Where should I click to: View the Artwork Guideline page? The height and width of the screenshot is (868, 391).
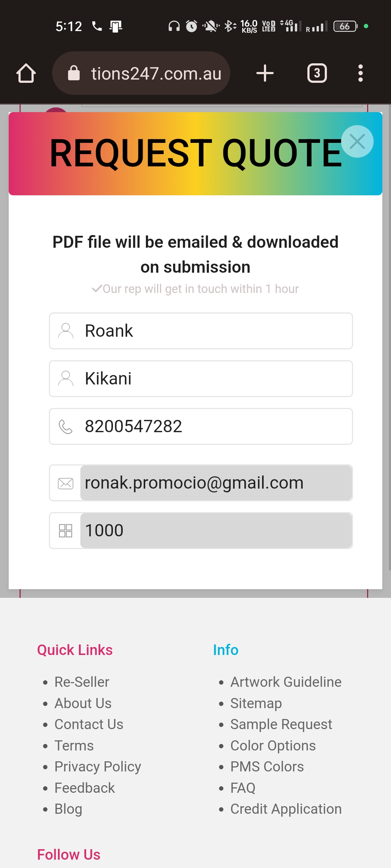tap(286, 682)
